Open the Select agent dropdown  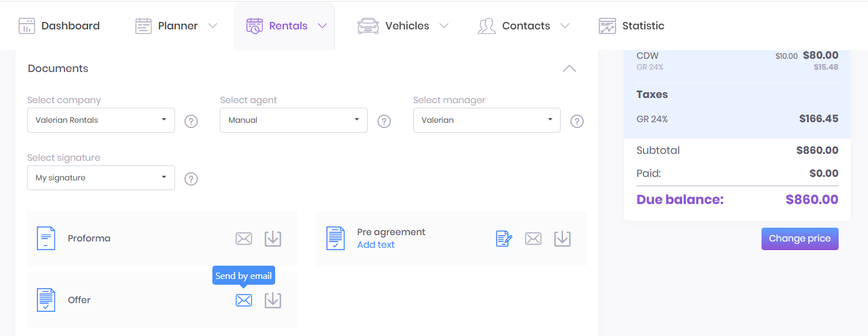[294, 120]
